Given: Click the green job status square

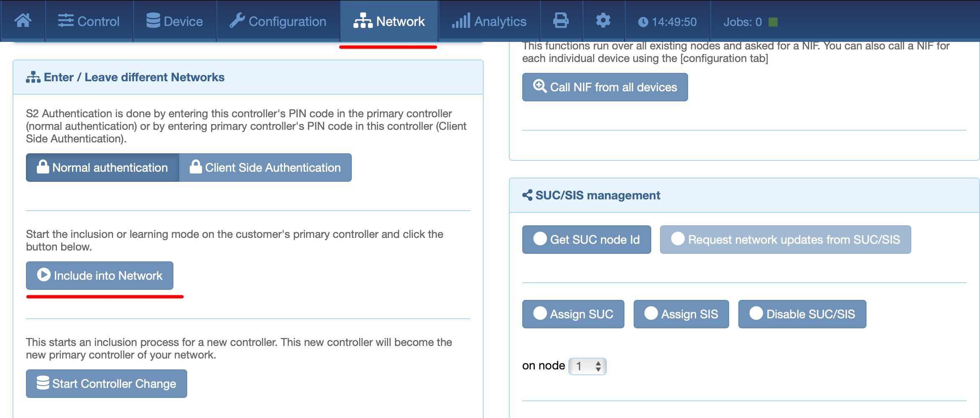Looking at the screenshot, I should coord(774,22).
